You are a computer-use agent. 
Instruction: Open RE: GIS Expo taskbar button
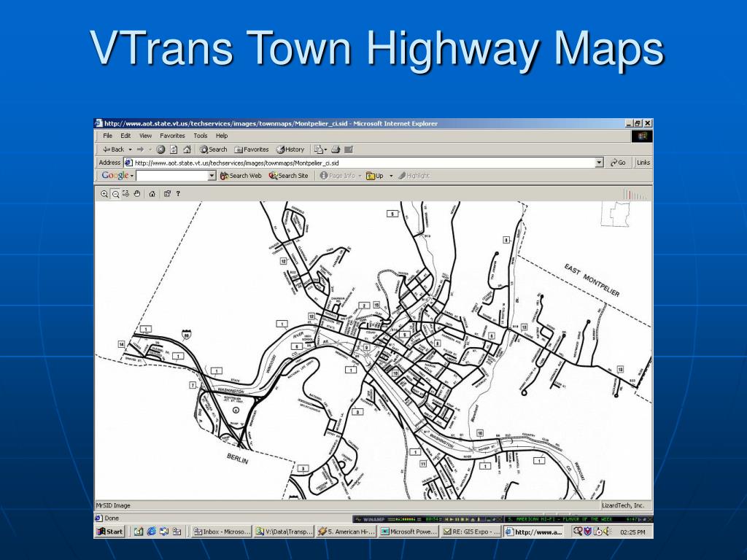pyautogui.click(x=471, y=532)
